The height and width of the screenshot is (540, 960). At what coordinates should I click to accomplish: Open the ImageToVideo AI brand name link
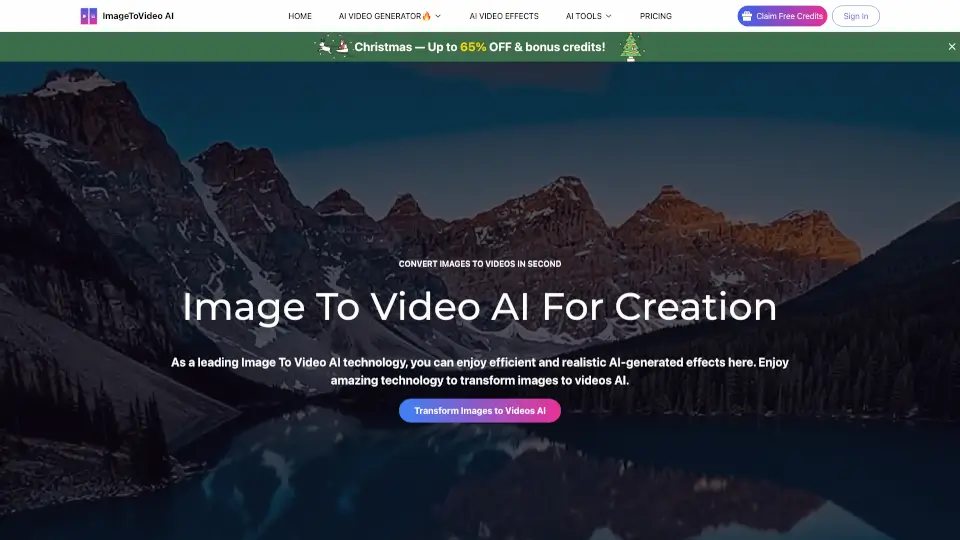click(138, 16)
